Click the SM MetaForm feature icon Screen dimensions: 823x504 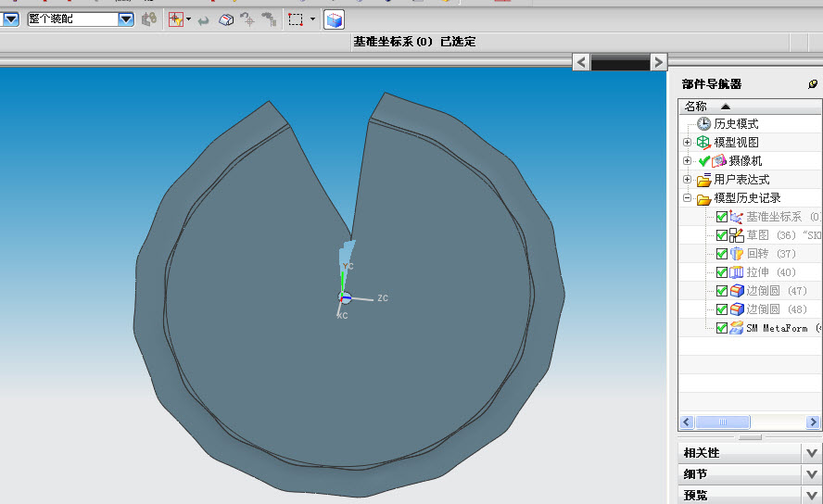pos(737,328)
